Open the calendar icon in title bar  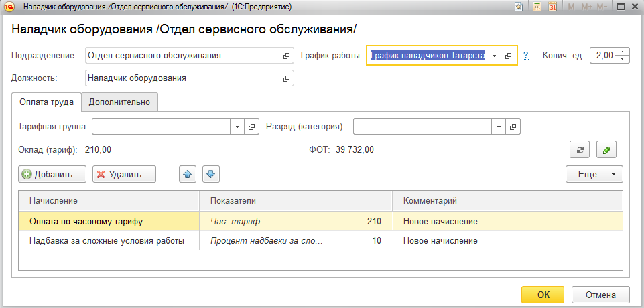click(552, 7)
